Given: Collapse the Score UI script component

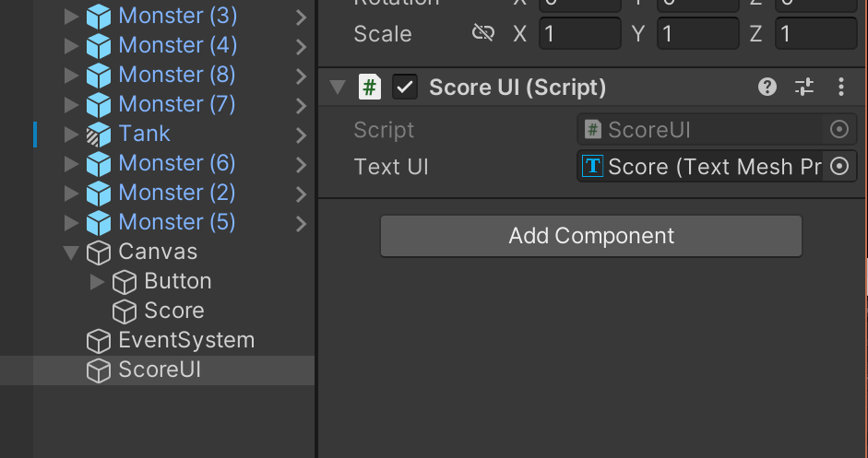Looking at the screenshot, I should [x=338, y=88].
